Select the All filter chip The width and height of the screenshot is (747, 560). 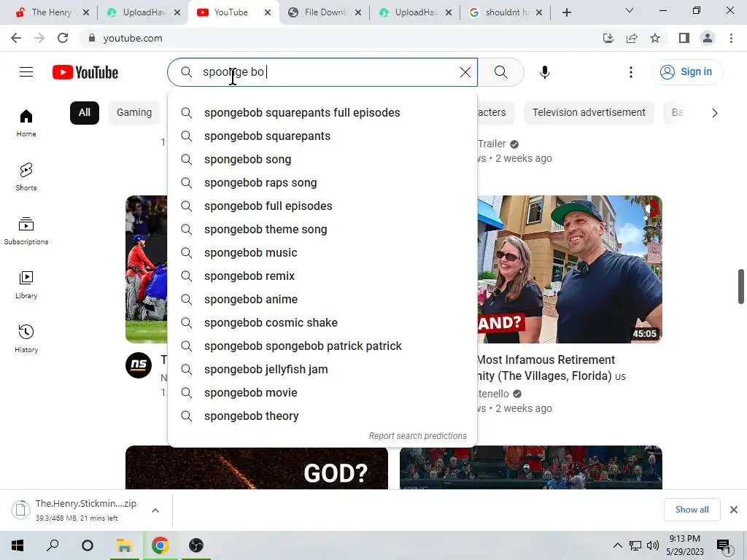tap(85, 113)
